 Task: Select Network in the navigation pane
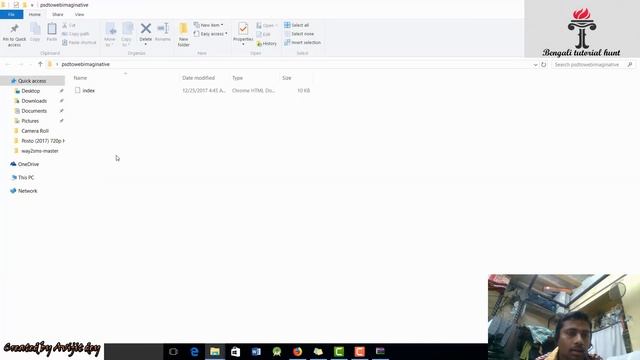point(27,191)
